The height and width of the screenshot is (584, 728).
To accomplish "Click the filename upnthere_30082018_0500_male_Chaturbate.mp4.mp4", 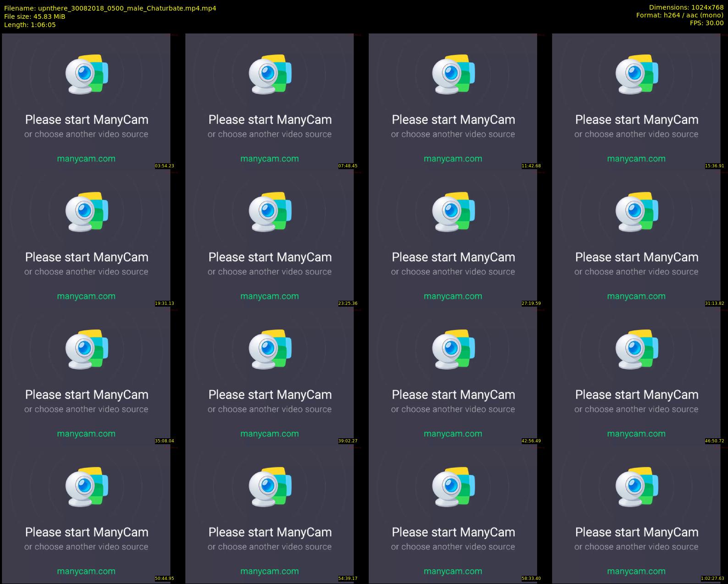I will [x=127, y=8].
